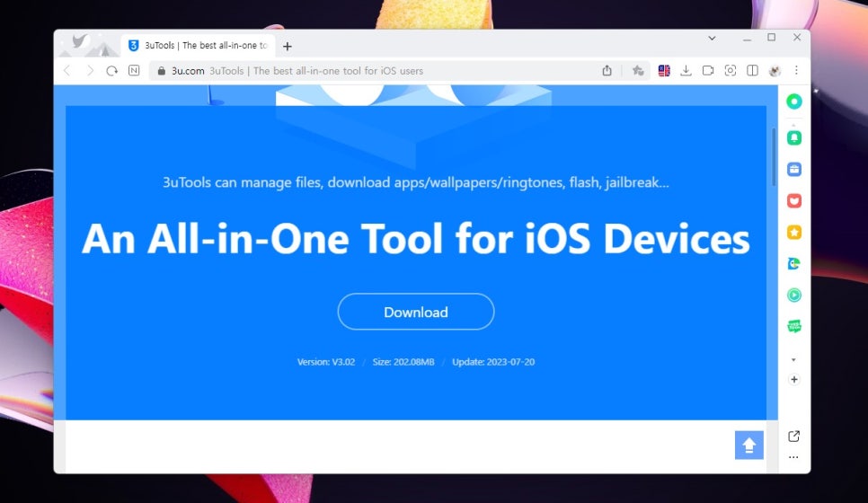Click the blue back-to-top arrow button

(x=749, y=445)
